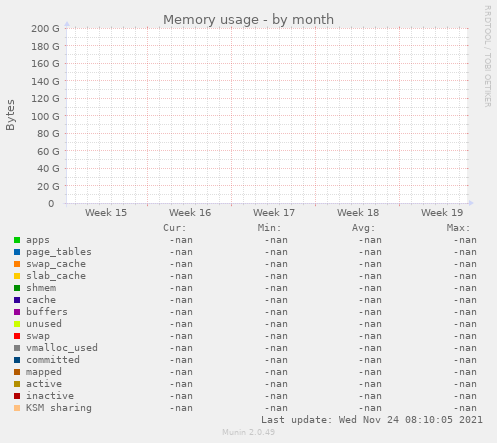The width and height of the screenshot is (497, 443).
Task: Click the Max: column header
Action: click(458, 228)
